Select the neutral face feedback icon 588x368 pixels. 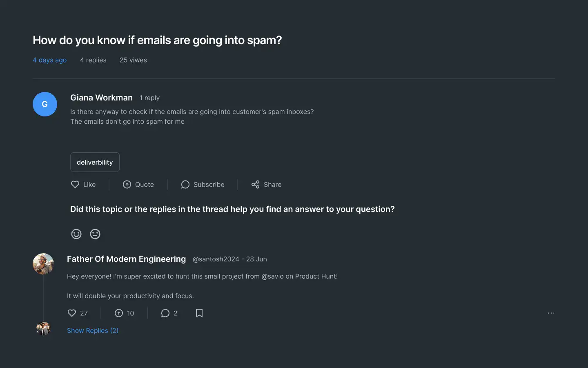pos(95,234)
